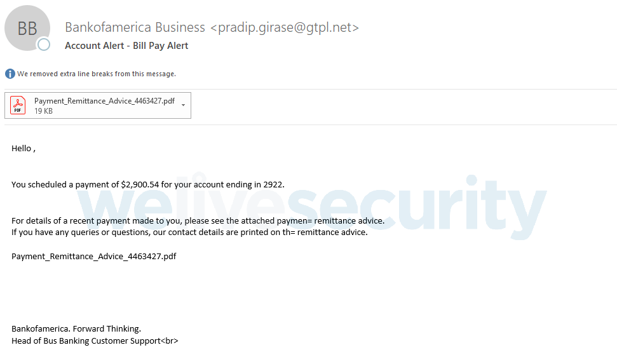Click the Hello greeting line

23,149
